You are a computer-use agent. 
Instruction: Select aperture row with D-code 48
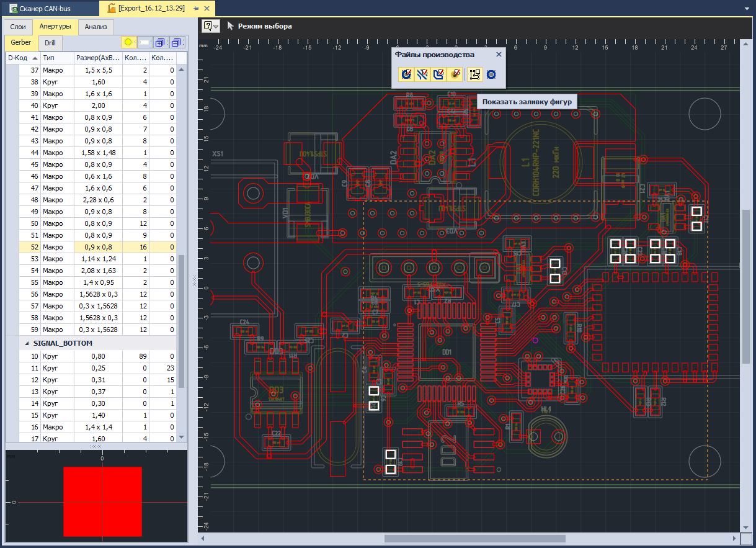point(91,200)
